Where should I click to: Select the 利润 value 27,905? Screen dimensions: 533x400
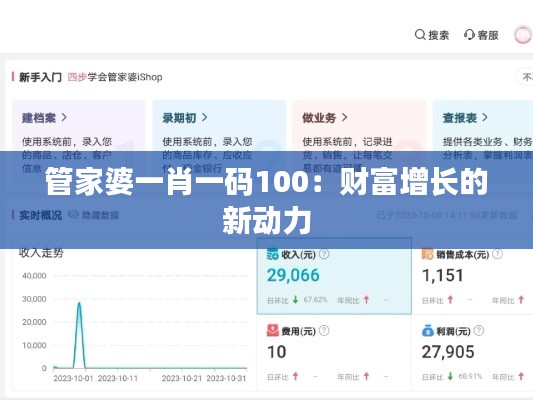(448, 352)
